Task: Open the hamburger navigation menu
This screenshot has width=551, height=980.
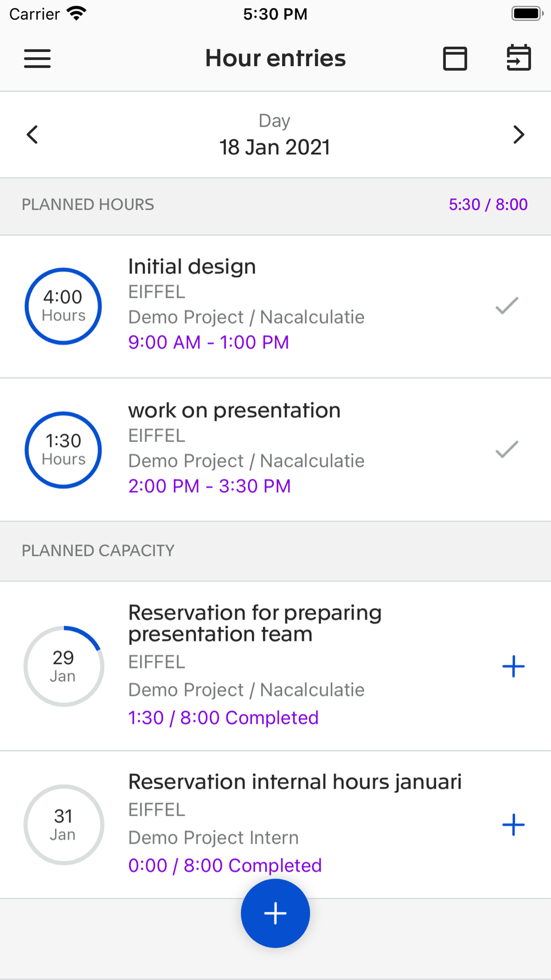Action: tap(37, 58)
